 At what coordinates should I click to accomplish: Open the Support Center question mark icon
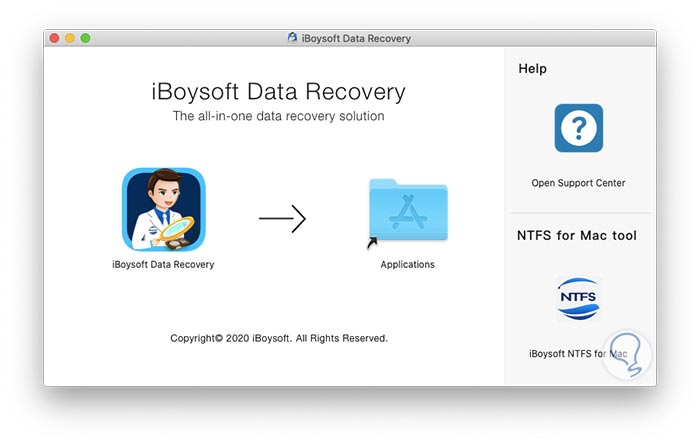[x=579, y=128]
